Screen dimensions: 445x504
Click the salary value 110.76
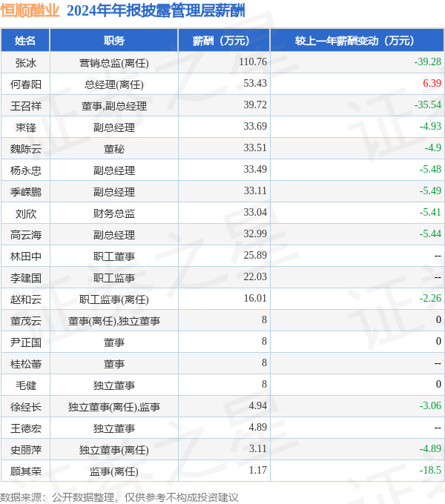[253, 62]
